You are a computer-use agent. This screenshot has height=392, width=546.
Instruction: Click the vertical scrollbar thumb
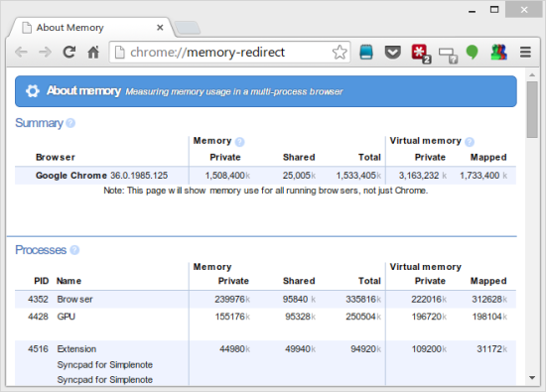[532, 110]
